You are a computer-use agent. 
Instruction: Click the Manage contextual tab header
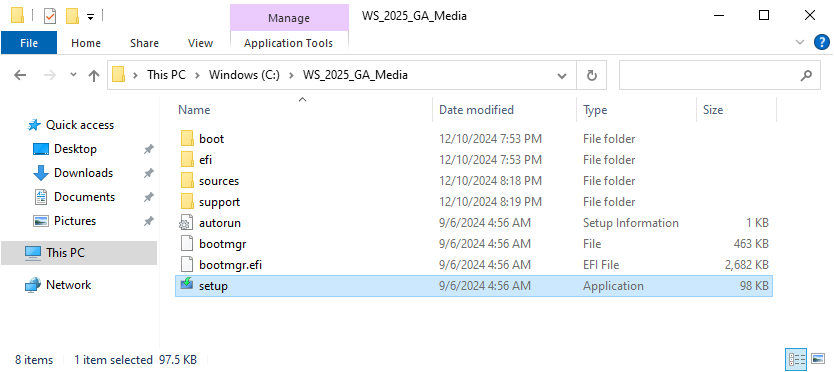(x=289, y=18)
